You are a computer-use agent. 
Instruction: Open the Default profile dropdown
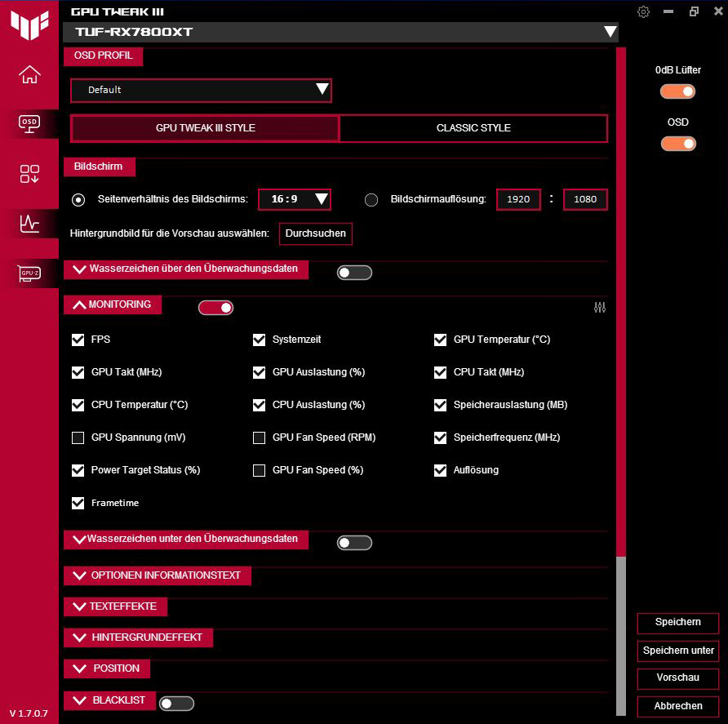coord(201,91)
